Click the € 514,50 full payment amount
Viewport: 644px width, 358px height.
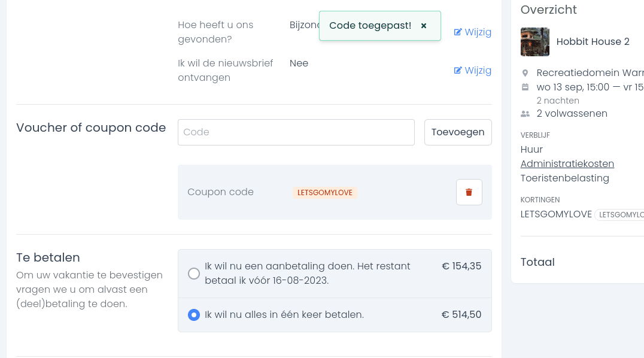(461, 315)
